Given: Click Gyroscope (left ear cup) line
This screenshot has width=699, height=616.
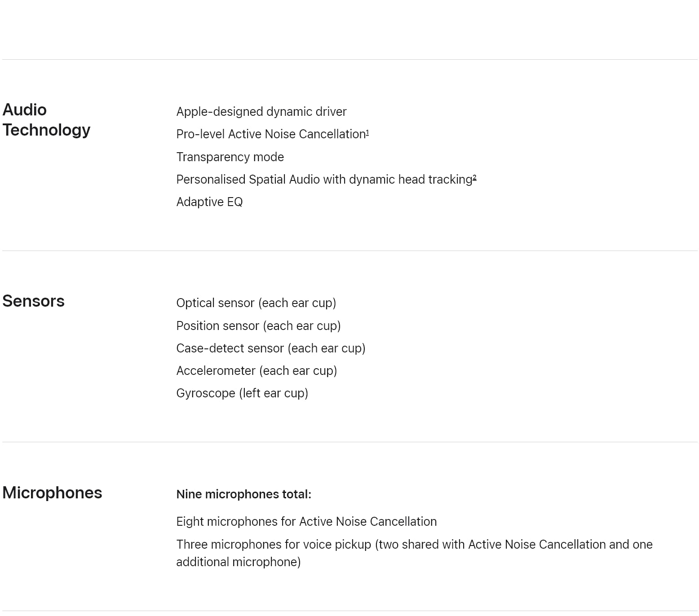Looking at the screenshot, I should tap(242, 393).
